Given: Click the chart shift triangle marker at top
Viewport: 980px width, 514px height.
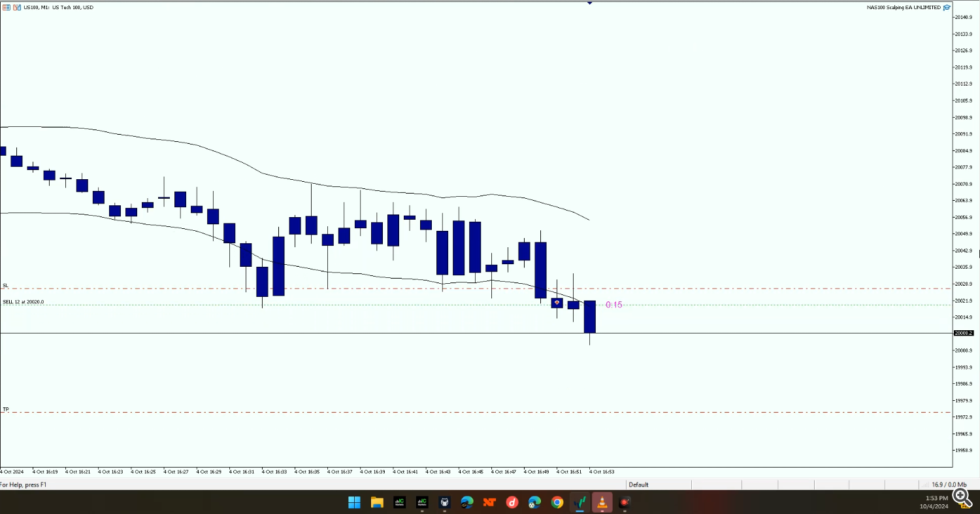Looking at the screenshot, I should [x=590, y=3].
